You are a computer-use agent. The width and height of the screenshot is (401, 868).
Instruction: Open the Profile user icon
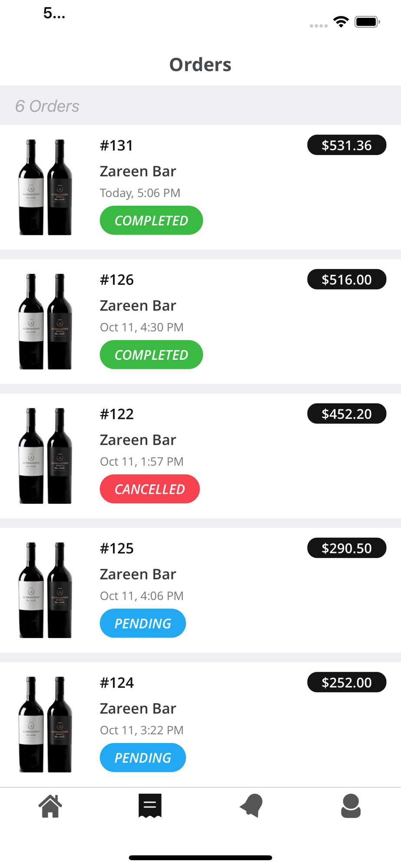351,806
